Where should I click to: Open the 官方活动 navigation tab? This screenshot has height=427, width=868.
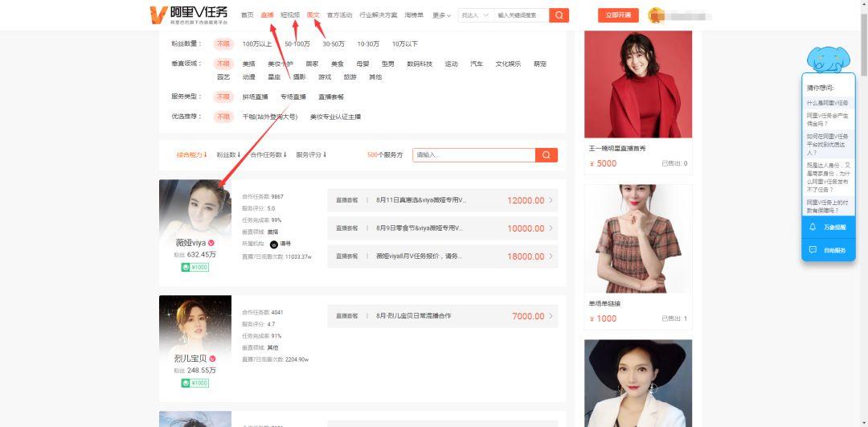tap(339, 15)
